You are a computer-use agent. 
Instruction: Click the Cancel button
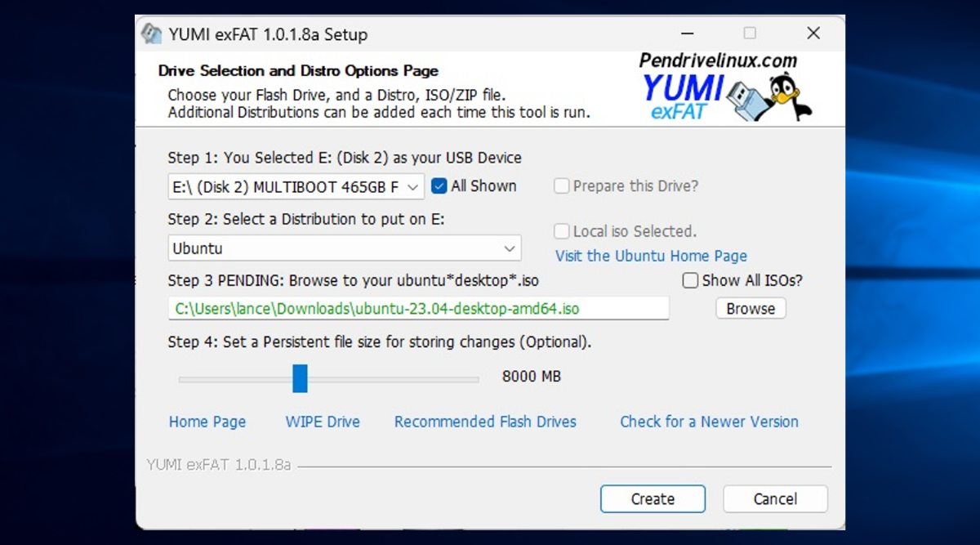tap(775, 499)
